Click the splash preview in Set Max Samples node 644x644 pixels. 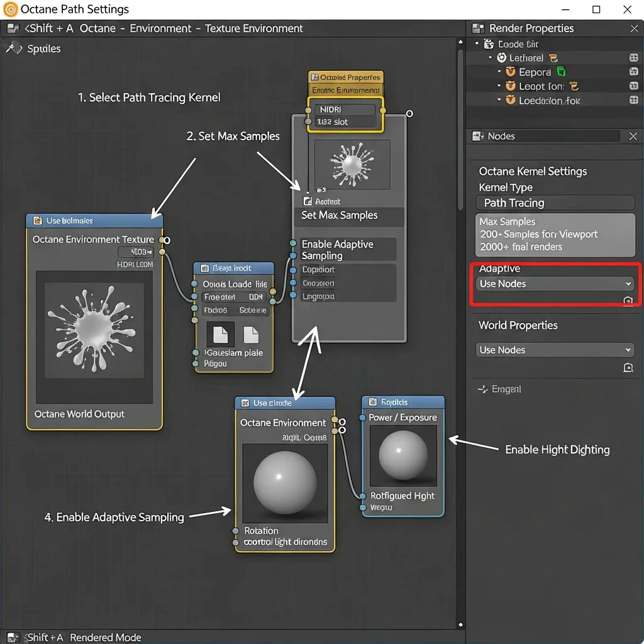point(352,165)
